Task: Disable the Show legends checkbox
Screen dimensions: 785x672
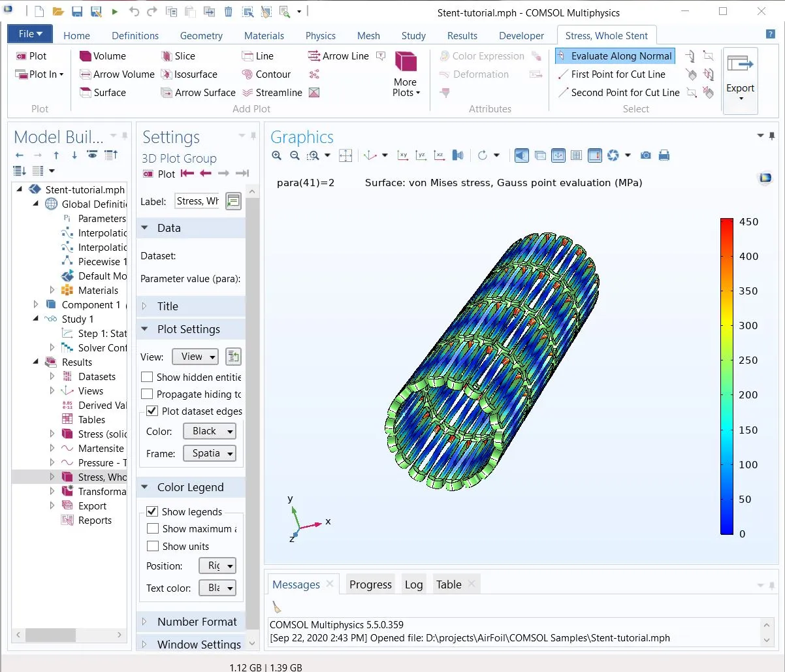Action: pyautogui.click(x=152, y=511)
